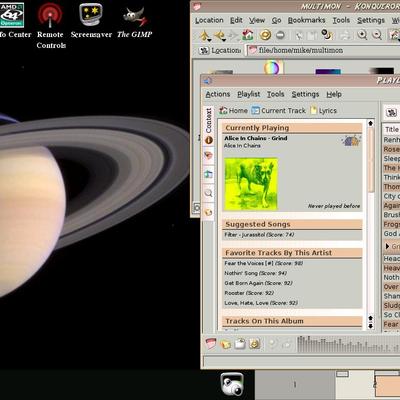Switch to the Current Track tab
Screen dimensions: 400x400
(279, 110)
